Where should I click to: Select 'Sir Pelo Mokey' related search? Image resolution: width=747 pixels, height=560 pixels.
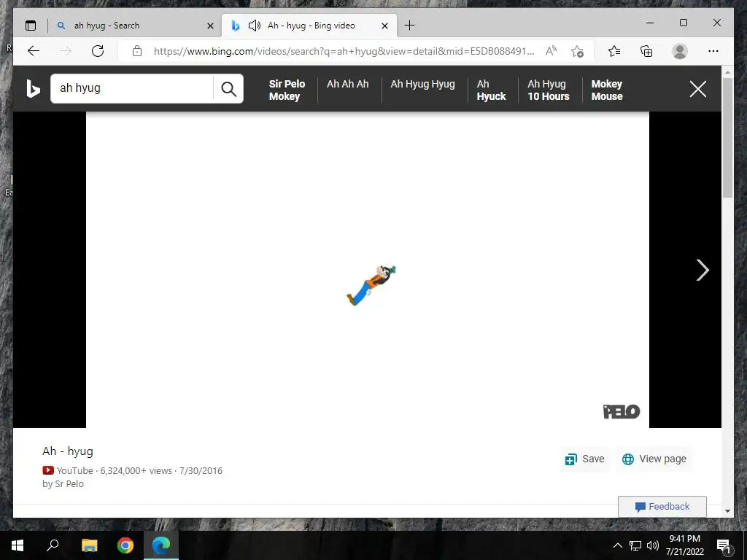coord(286,90)
